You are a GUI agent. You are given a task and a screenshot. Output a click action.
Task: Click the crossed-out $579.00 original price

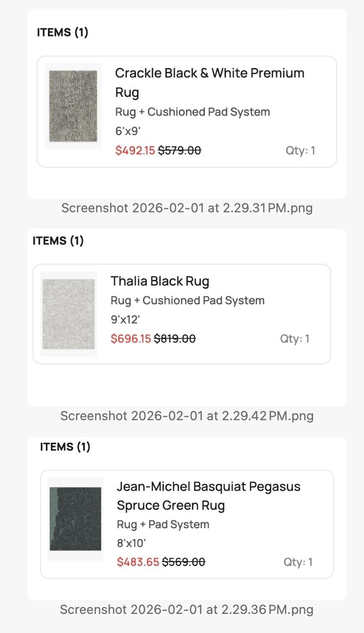179,150
